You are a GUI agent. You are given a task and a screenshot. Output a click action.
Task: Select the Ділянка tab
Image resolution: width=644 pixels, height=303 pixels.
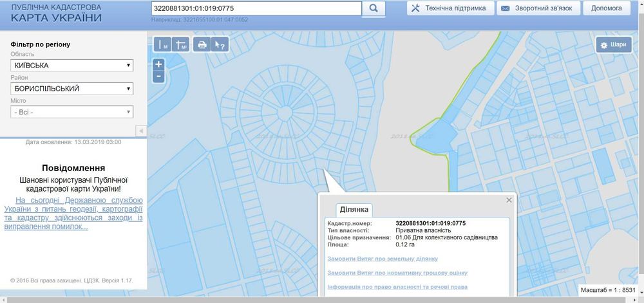[x=354, y=210]
